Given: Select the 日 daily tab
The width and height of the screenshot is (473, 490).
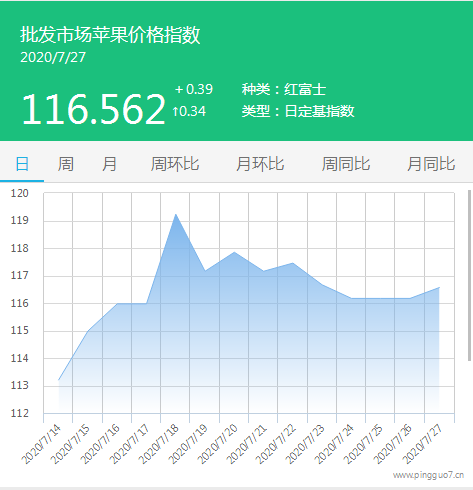Looking at the screenshot, I should coord(22,164).
